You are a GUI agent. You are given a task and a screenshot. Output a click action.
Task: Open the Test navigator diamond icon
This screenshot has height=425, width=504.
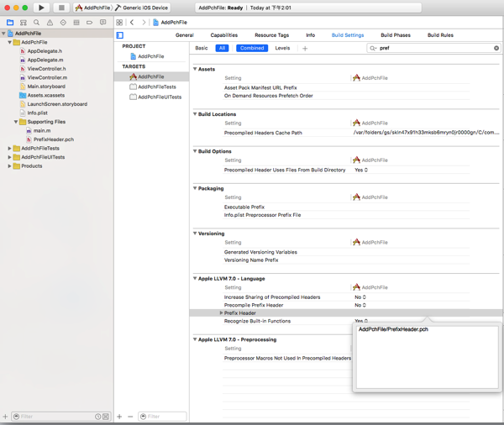click(x=63, y=22)
